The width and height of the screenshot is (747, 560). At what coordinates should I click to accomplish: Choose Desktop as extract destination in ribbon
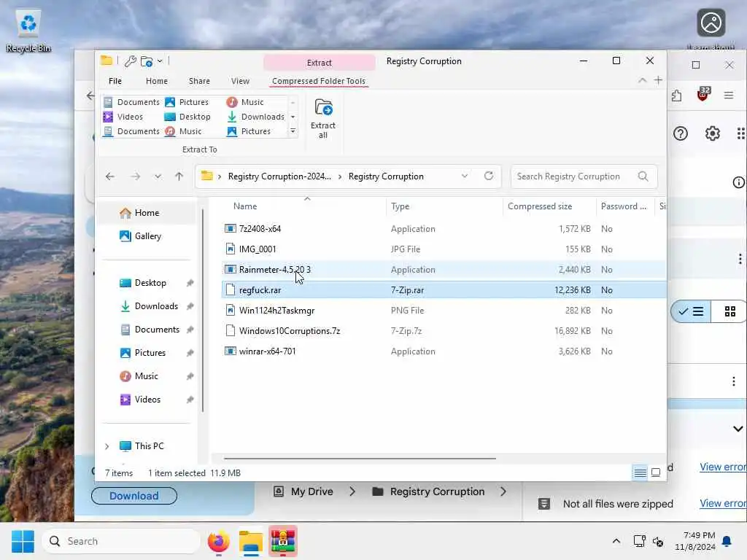[x=187, y=117]
